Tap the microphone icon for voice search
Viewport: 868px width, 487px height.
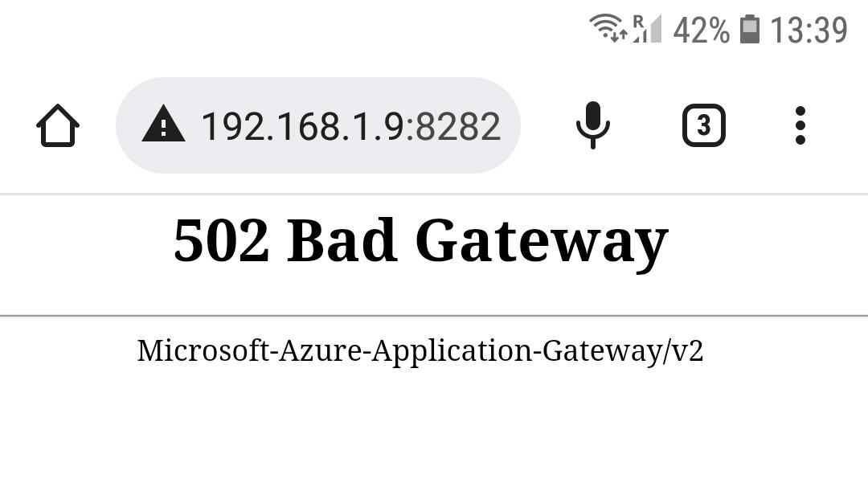pyautogui.click(x=592, y=125)
